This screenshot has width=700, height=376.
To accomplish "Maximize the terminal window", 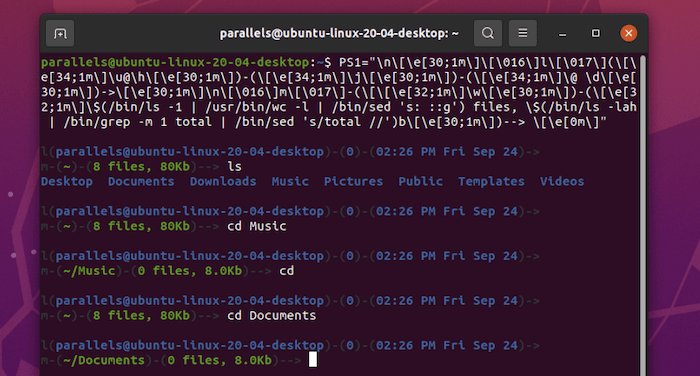I will point(596,33).
